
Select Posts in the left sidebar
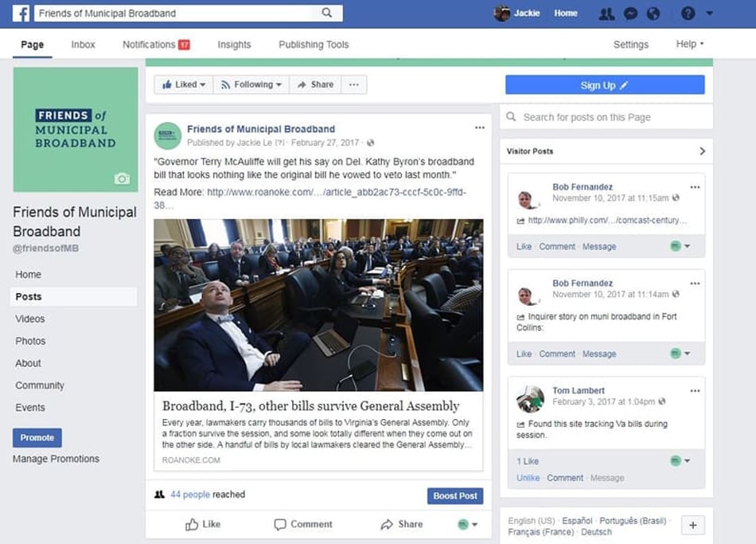click(x=74, y=297)
